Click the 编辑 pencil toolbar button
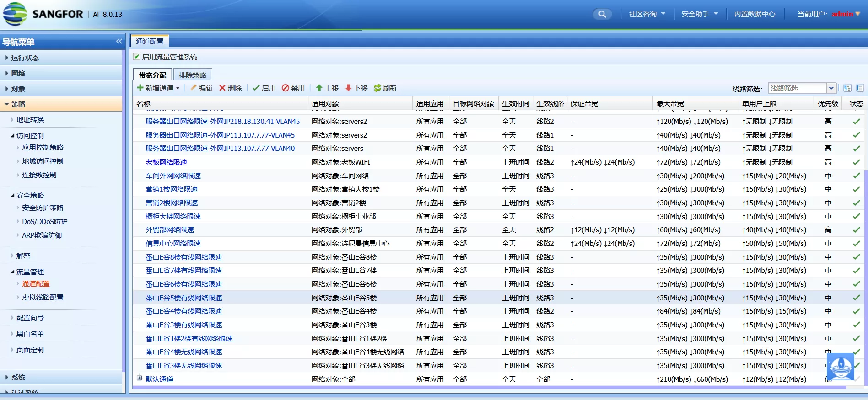This screenshot has width=868, height=400. pos(201,88)
